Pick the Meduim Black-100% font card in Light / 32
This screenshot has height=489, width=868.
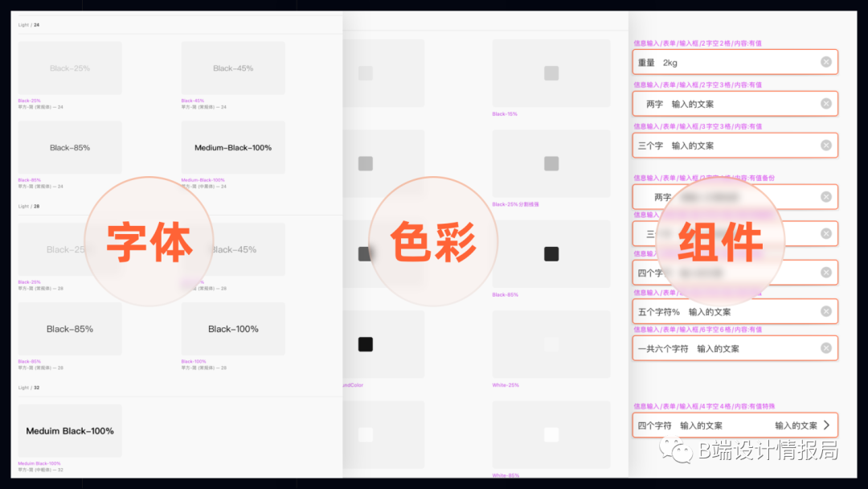pyautogui.click(x=70, y=431)
